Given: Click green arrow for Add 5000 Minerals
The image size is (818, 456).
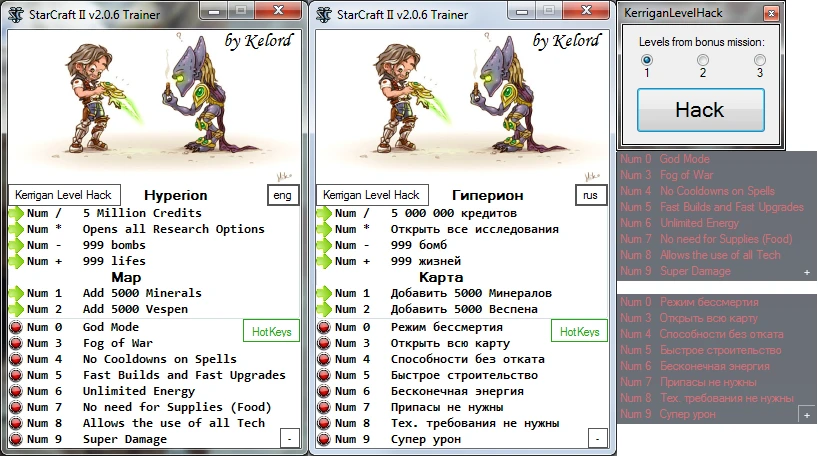Looking at the screenshot, I should point(16,294).
